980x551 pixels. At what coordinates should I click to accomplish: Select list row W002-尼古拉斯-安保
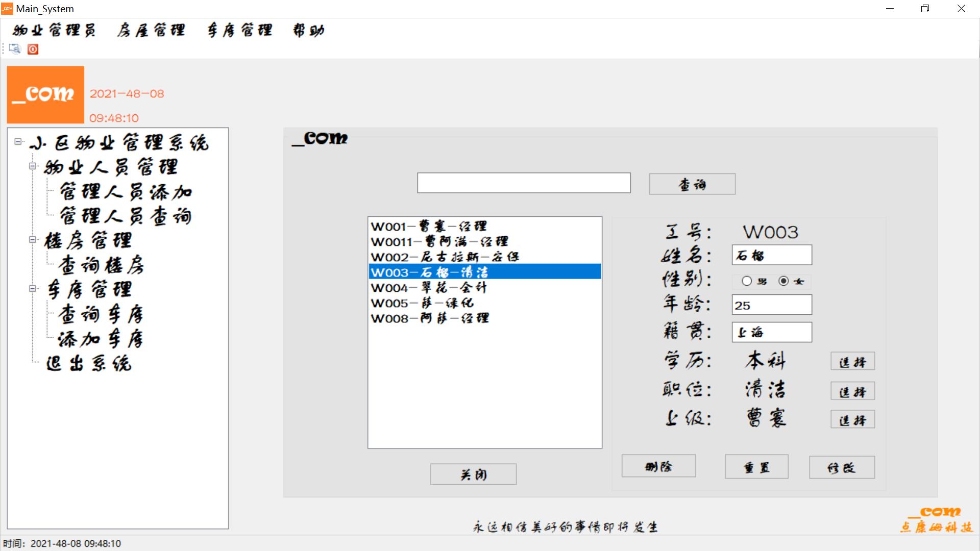[484, 257]
